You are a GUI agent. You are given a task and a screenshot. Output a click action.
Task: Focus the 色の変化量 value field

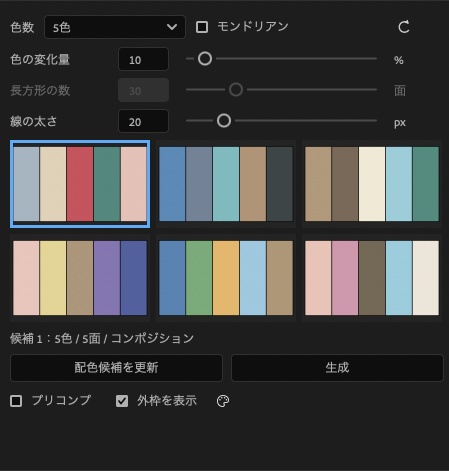(x=143, y=59)
